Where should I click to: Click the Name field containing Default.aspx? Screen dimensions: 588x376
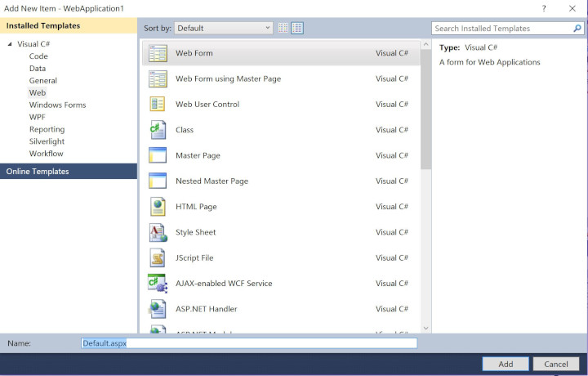pyautogui.click(x=249, y=343)
